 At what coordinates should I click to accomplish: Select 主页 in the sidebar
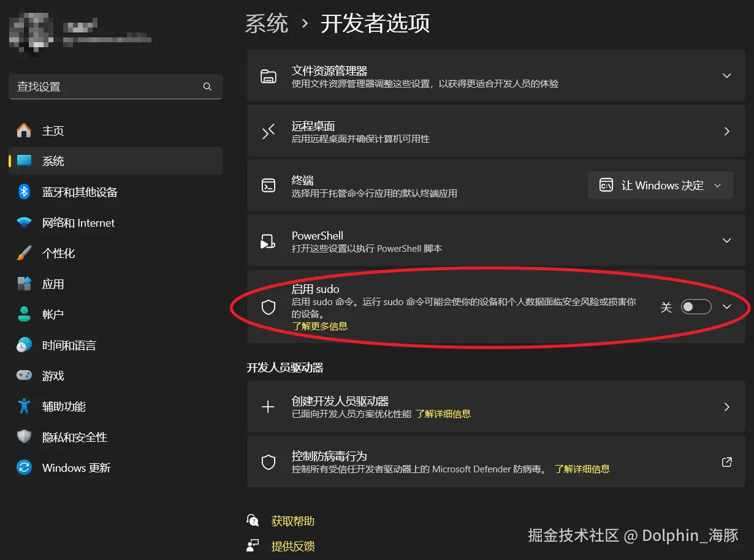coord(115,131)
